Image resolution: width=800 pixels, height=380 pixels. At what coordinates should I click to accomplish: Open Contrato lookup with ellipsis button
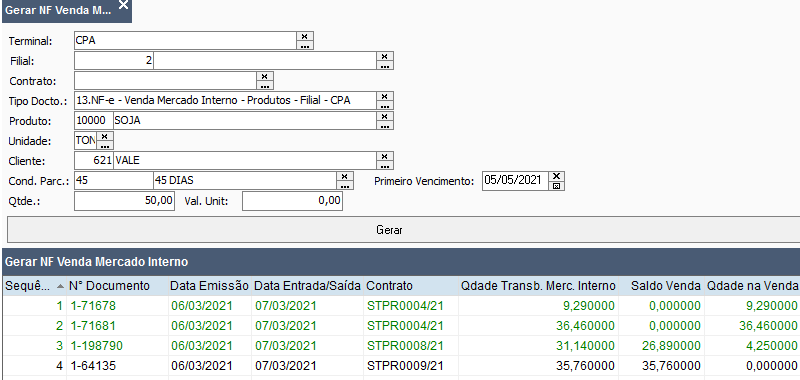click(x=264, y=85)
